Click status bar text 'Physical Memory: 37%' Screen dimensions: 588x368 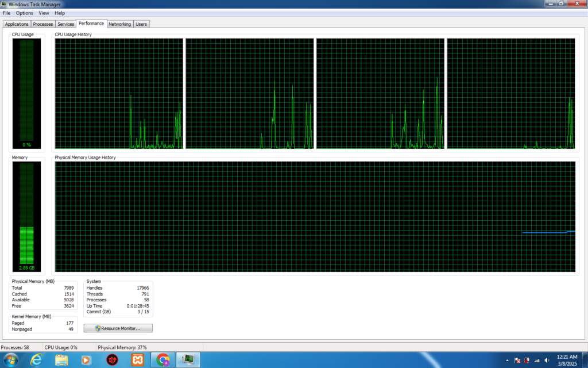122,347
